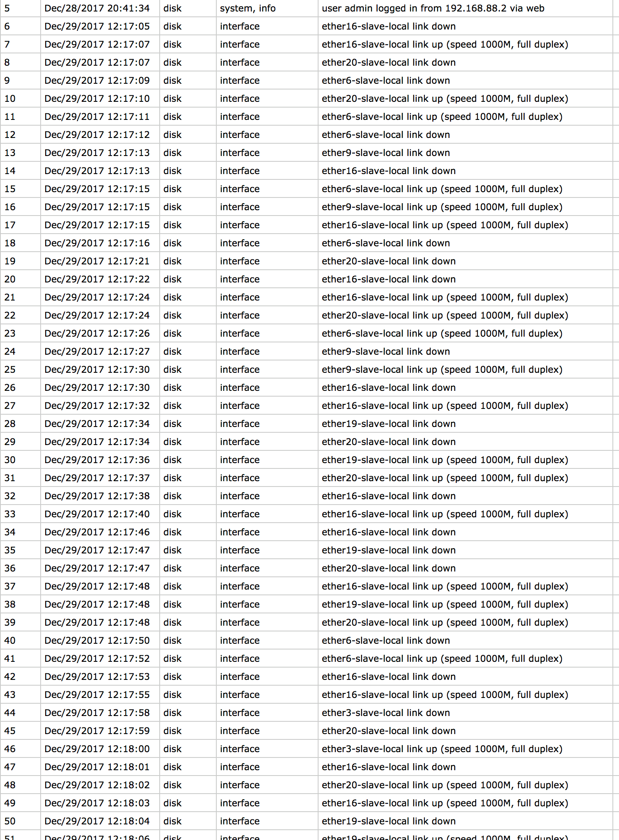
Task: Click the timestamp Dec/29/2017 12:17:05
Action: coord(97,26)
